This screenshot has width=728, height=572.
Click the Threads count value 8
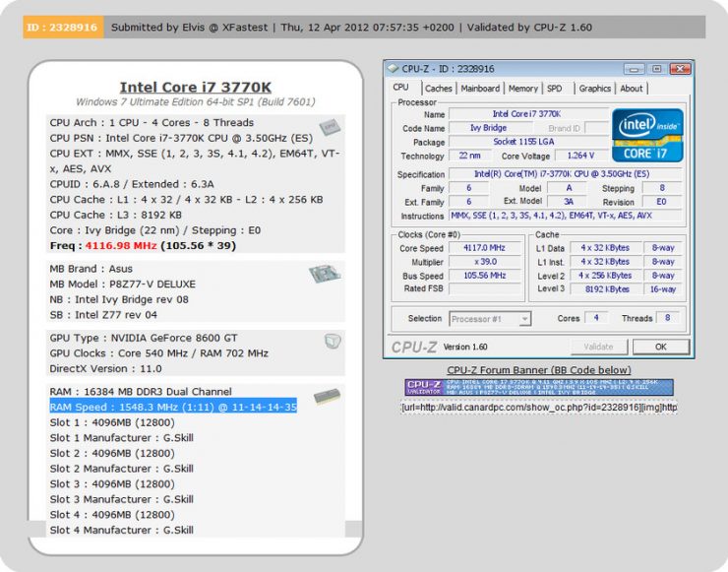click(x=667, y=318)
